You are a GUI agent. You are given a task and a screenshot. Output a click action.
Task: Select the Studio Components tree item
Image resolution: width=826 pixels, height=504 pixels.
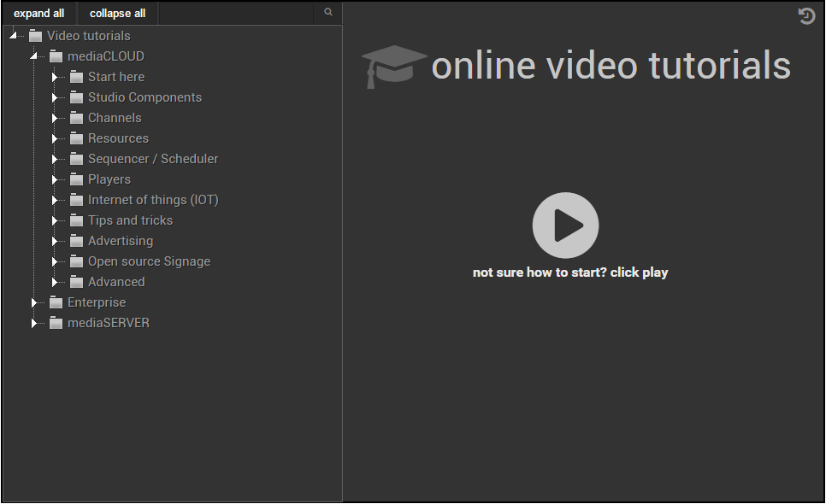click(145, 97)
